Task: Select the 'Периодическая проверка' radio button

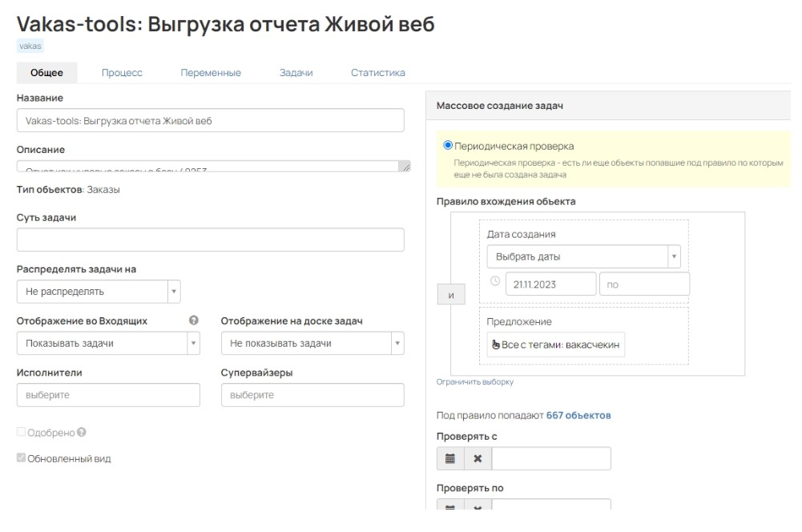Action: (448, 146)
